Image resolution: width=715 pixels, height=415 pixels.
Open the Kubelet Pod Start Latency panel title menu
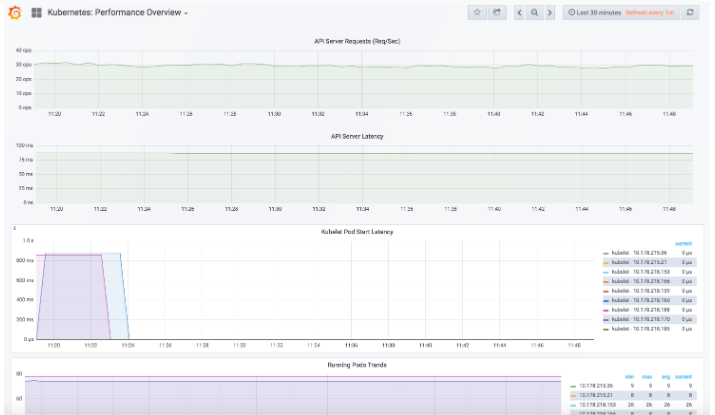pyautogui.click(x=357, y=232)
